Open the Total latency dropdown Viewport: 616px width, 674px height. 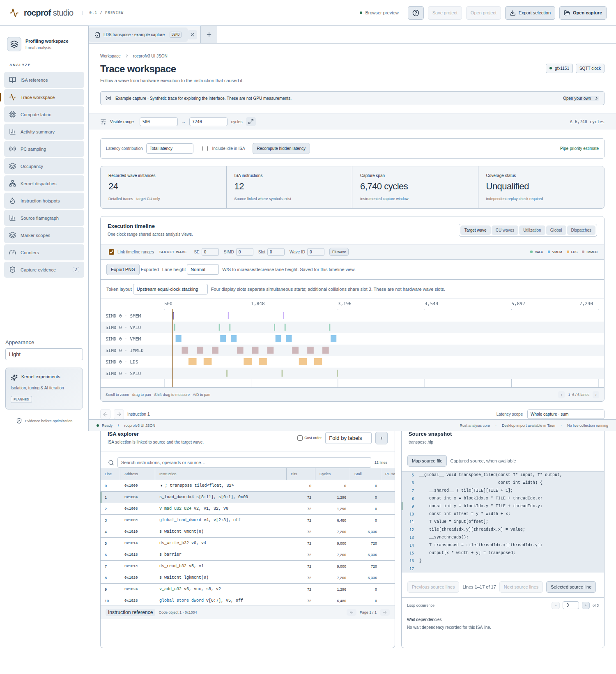pos(170,148)
